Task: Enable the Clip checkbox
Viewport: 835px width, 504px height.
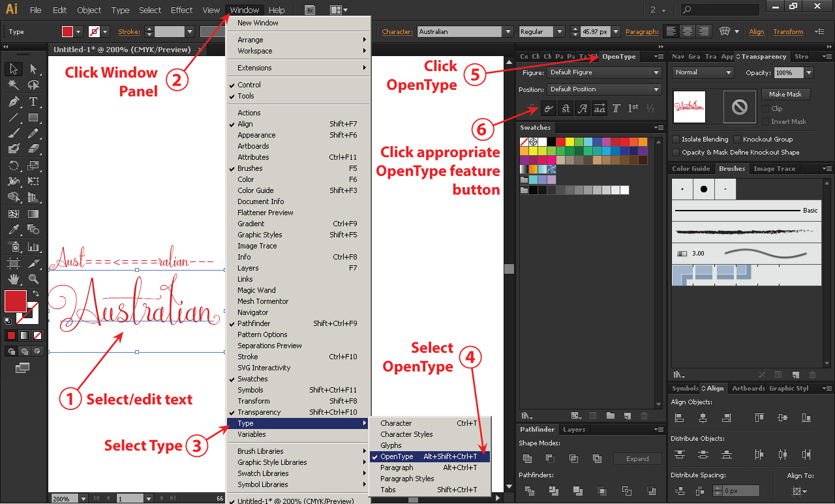Action: tap(765, 109)
